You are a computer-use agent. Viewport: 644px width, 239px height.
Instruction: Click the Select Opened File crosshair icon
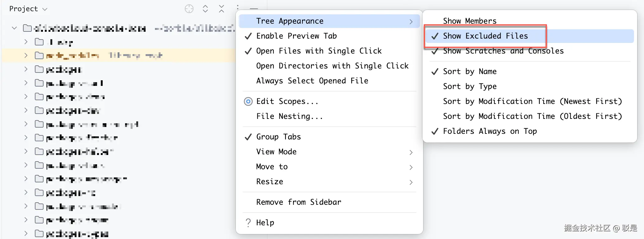189,9
